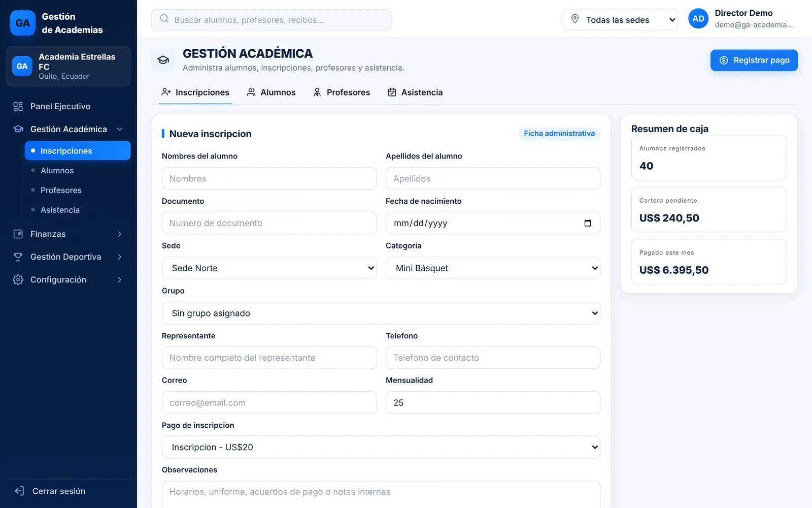Click the Gestión Deportiva trophy icon
This screenshot has width=812, height=508.
coord(18,257)
